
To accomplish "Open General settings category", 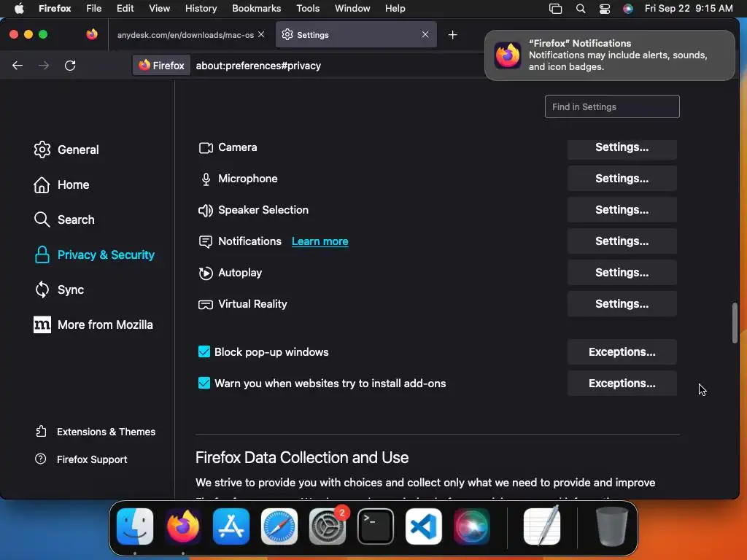I will pyautogui.click(x=66, y=149).
